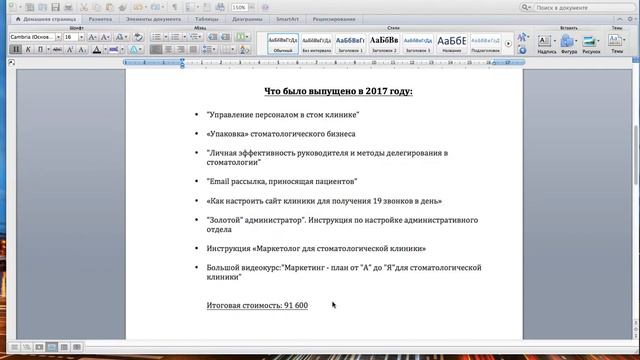Toggle strikethrough abc button
Image resolution: width=640 pixels, height=360 pixels.
58,49
